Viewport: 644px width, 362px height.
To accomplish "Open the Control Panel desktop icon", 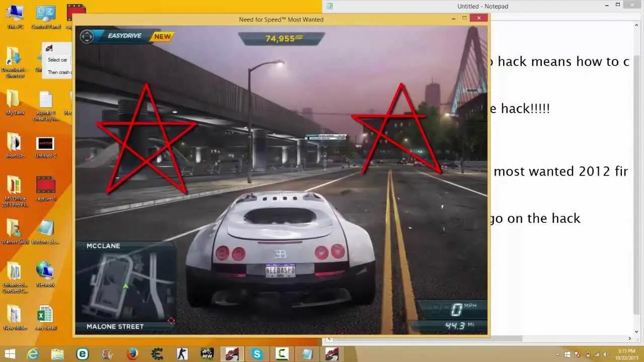I will pyautogui.click(x=46, y=16).
